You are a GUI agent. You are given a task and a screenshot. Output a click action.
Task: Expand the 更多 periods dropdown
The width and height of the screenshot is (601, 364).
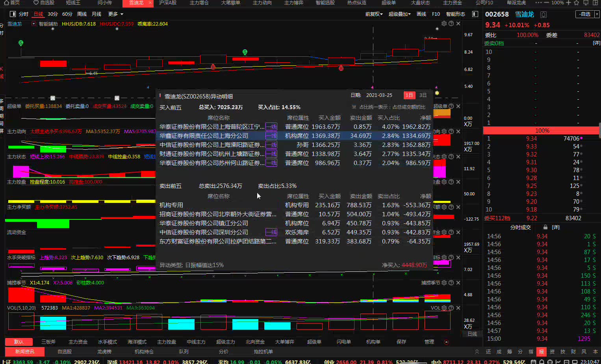tap(116, 14)
